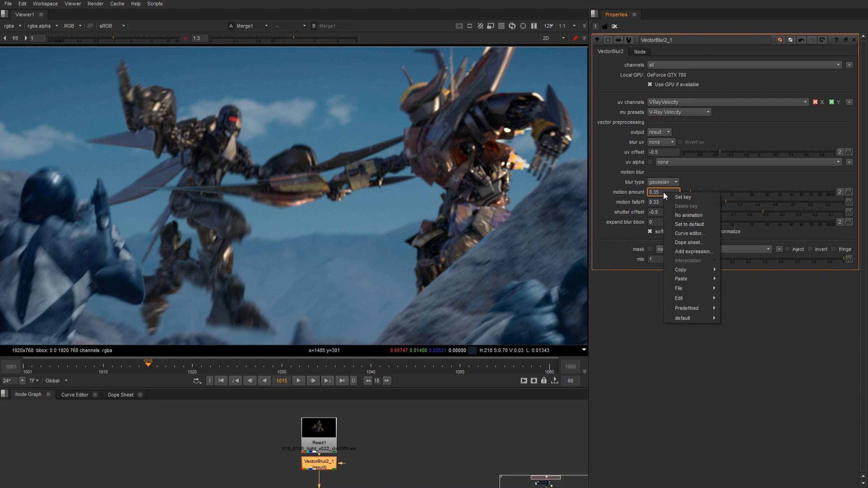Open the Node tab in properties

639,52
